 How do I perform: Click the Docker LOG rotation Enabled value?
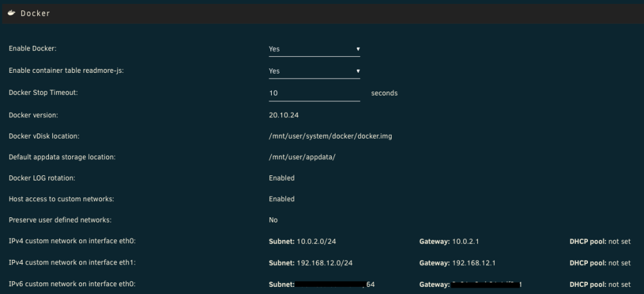[282, 178]
